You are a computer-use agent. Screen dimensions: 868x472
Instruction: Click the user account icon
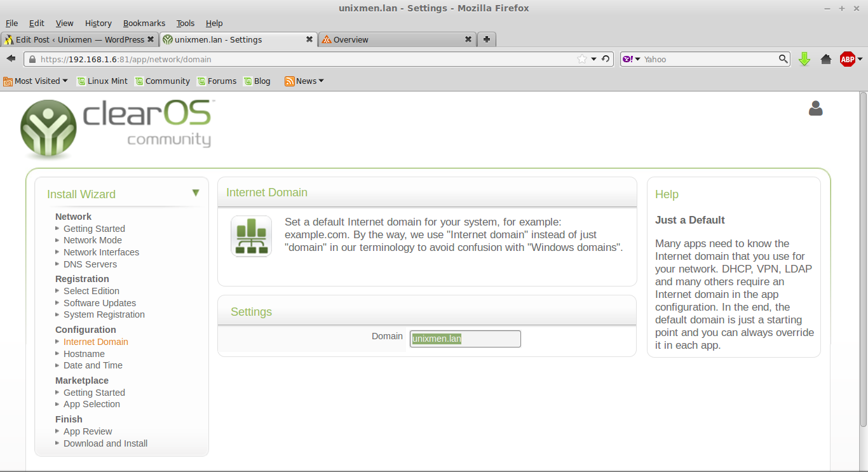(x=815, y=109)
